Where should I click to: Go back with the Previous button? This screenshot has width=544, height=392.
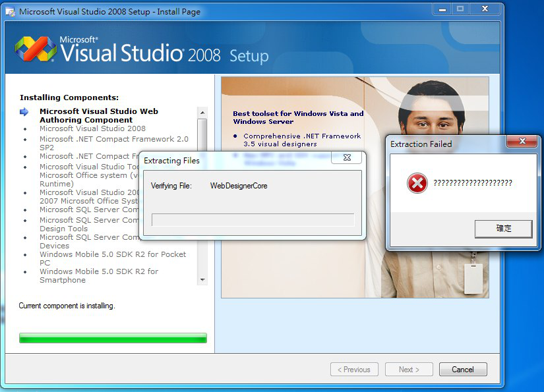coord(354,370)
